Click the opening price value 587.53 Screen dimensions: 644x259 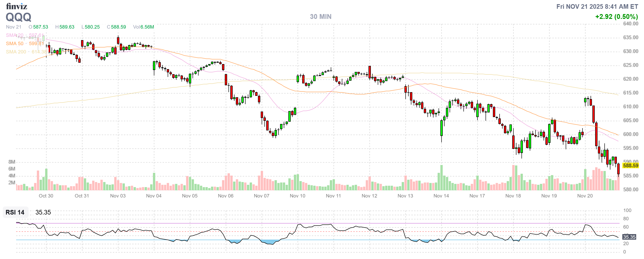pyautogui.click(x=41, y=27)
